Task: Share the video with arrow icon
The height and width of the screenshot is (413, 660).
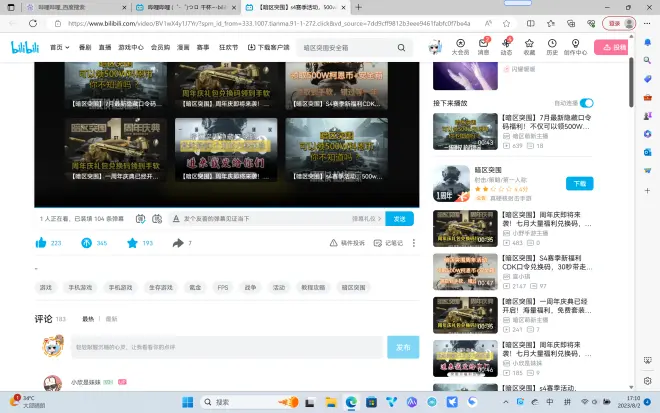Action: [178, 243]
